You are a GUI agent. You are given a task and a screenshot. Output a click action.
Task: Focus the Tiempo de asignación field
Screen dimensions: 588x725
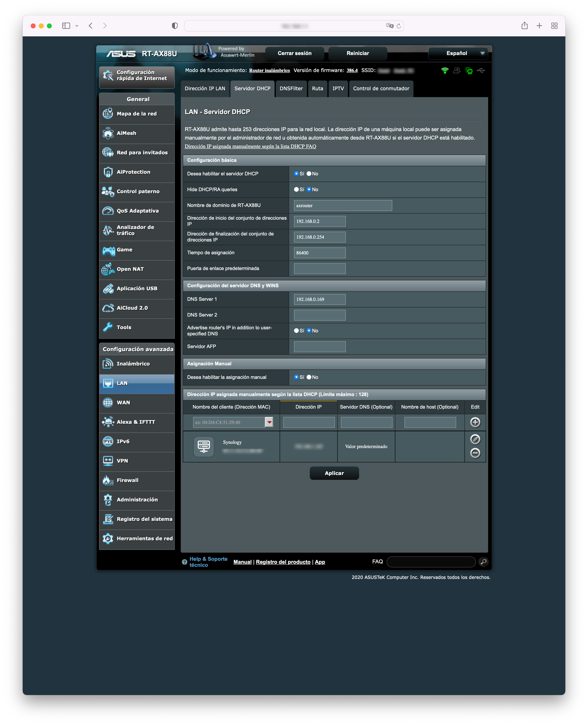320,253
